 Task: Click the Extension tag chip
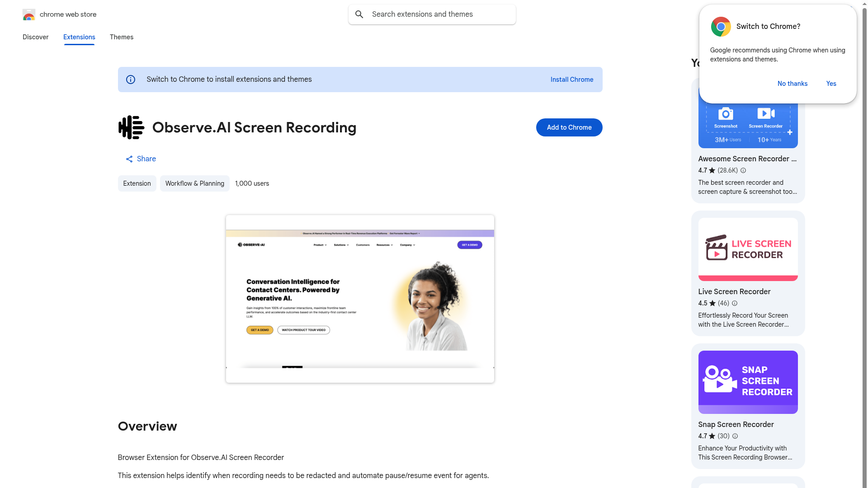(x=137, y=183)
